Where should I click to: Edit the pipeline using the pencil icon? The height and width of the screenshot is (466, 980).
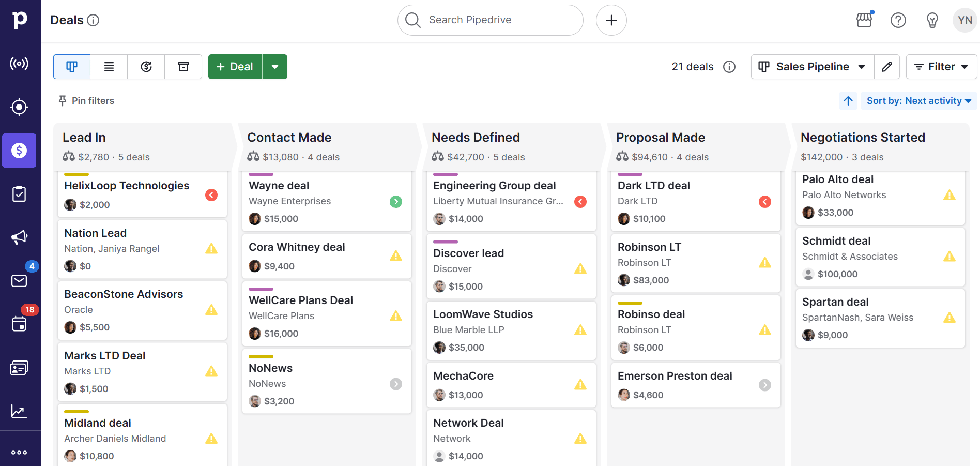coord(887,66)
